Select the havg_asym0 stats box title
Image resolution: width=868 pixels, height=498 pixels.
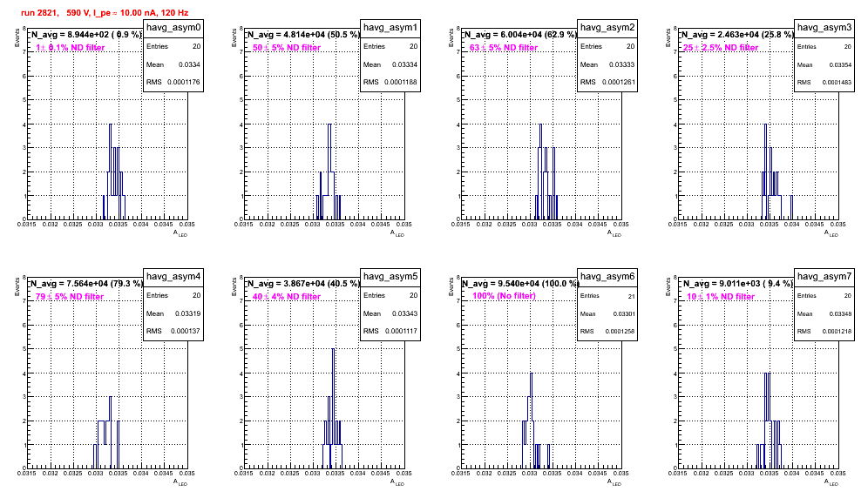pyautogui.click(x=173, y=28)
